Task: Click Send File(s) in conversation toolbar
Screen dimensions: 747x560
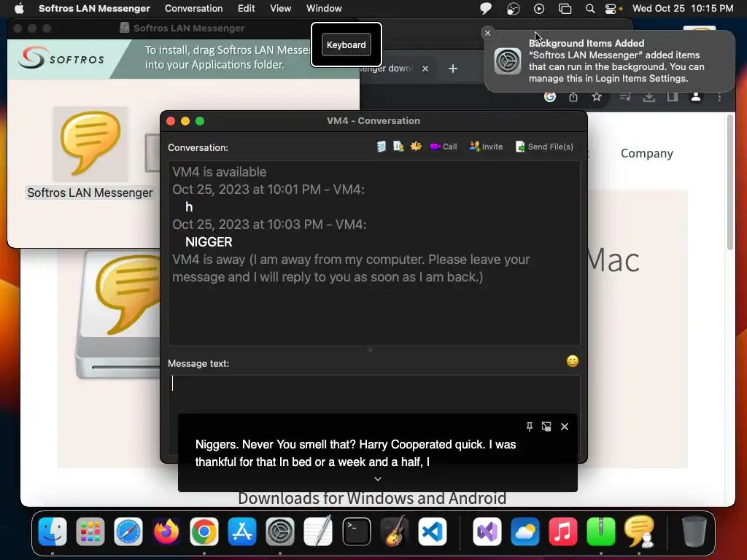Action: tap(544, 147)
